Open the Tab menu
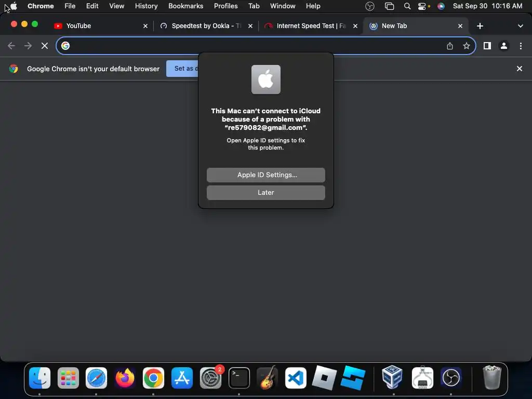Screen dimensions: 532x399 click(x=254, y=6)
